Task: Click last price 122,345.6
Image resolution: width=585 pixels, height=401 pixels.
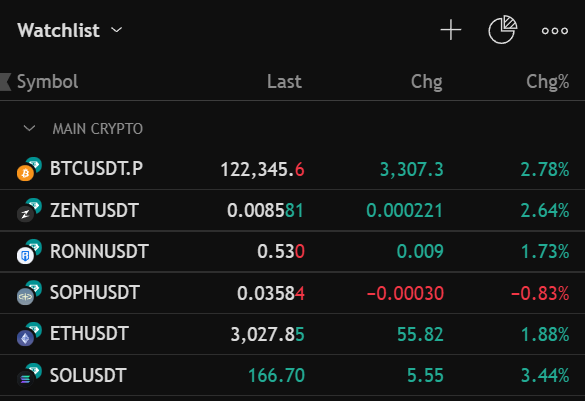Action: (x=262, y=170)
